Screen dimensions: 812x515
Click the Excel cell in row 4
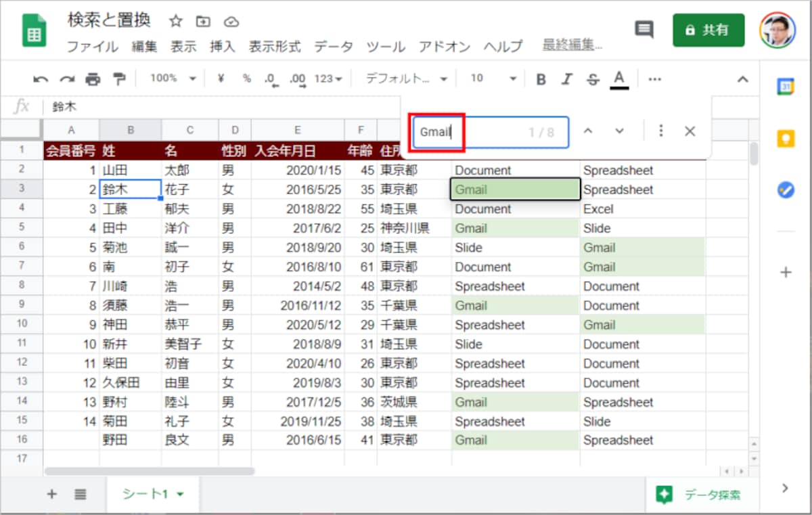click(642, 209)
